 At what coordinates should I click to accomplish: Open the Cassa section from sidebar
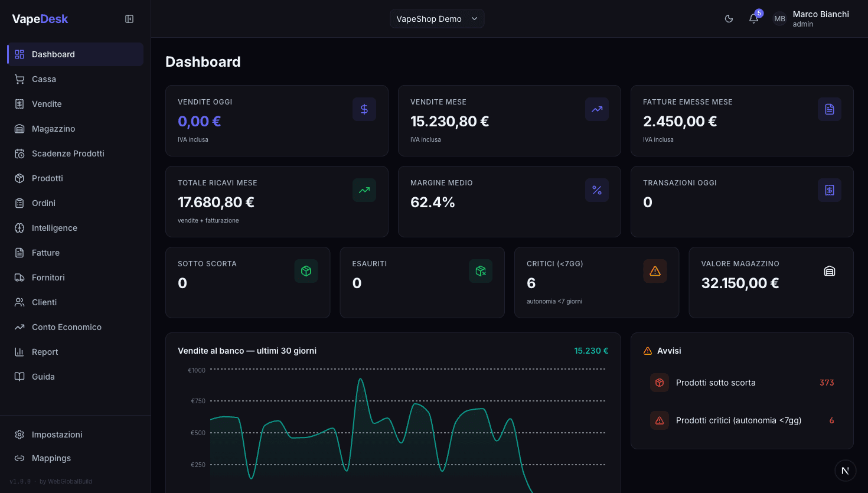point(45,79)
